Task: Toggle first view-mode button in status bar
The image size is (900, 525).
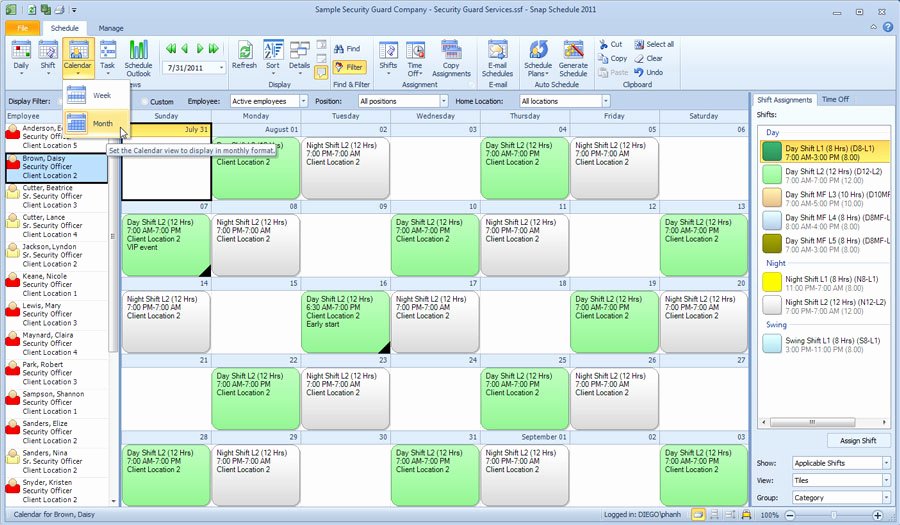Action: click(698, 515)
